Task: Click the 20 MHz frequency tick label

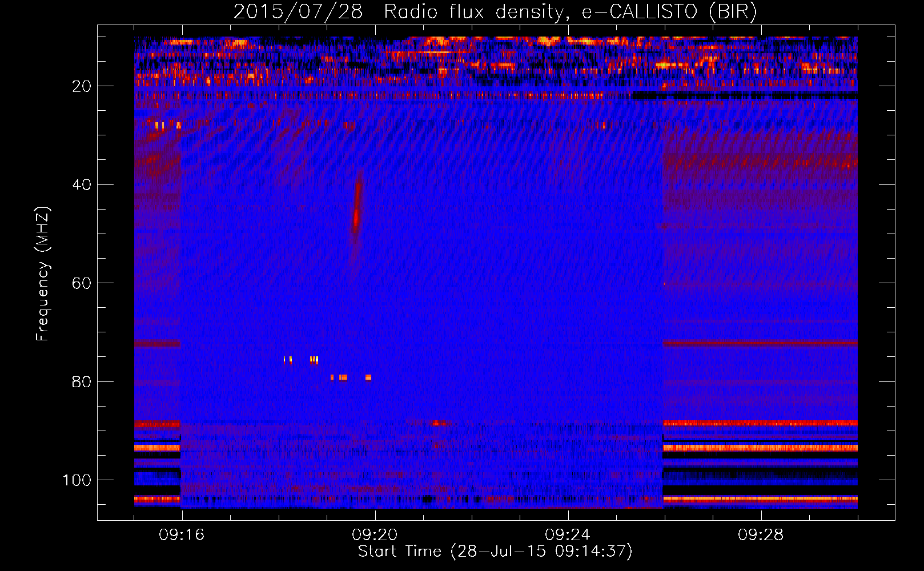Action: [82, 86]
